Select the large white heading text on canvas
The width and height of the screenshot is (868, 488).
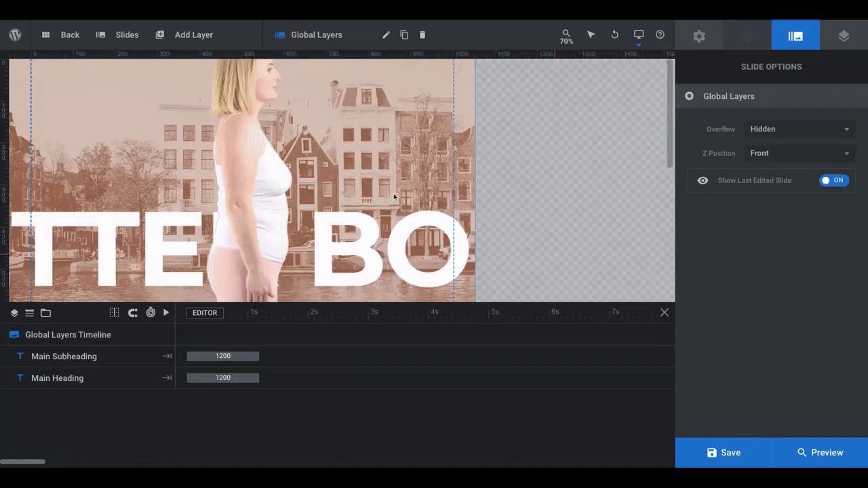pyautogui.click(x=241, y=249)
